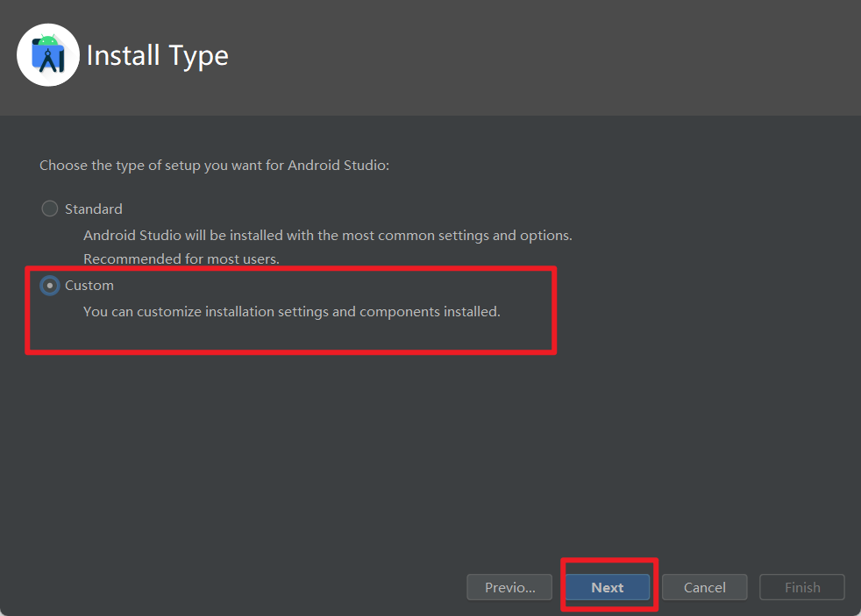Select the Standard radio button

pyautogui.click(x=50, y=209)
